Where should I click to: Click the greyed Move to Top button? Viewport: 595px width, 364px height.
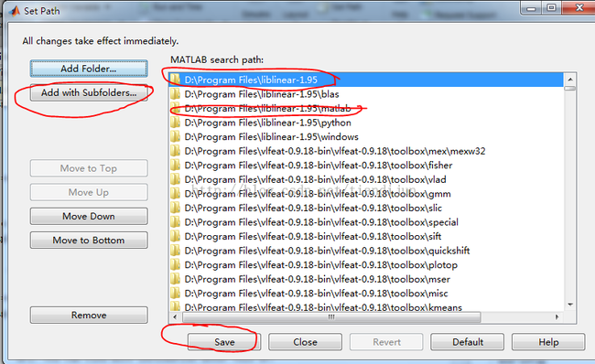(x=89, y=168)
